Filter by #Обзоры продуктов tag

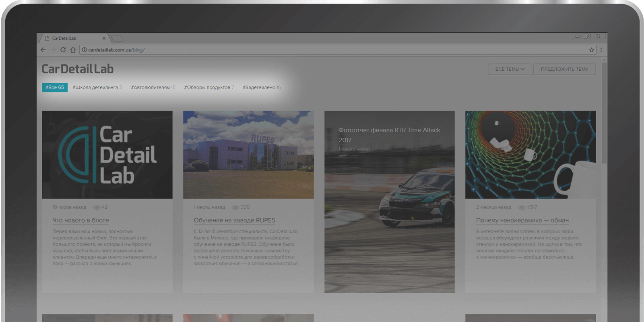click(x=209, y=87)
